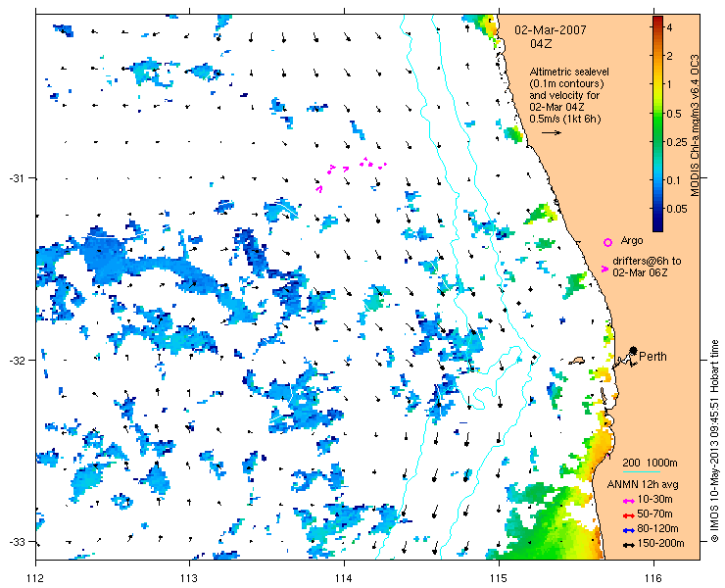The width and height of the screenshot is (725, 588).
Task: Click the 200 1000m isobath label
Action: coord(651,464)
